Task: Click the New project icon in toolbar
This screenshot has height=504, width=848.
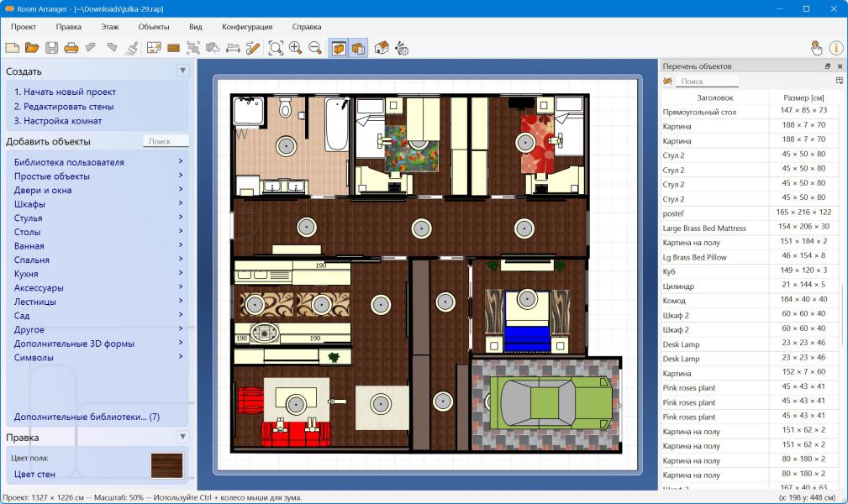Action: [12, 48]
